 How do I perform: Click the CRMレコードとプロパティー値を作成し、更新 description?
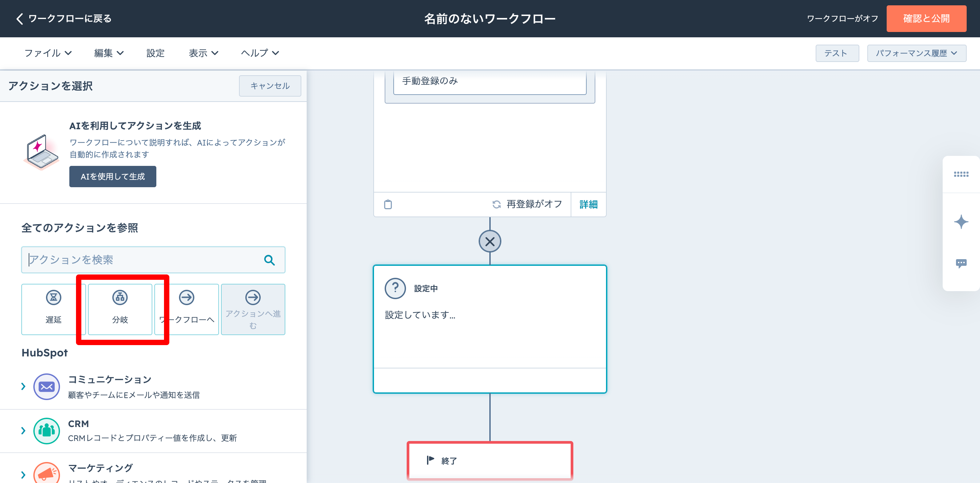[x=152, y=438]
